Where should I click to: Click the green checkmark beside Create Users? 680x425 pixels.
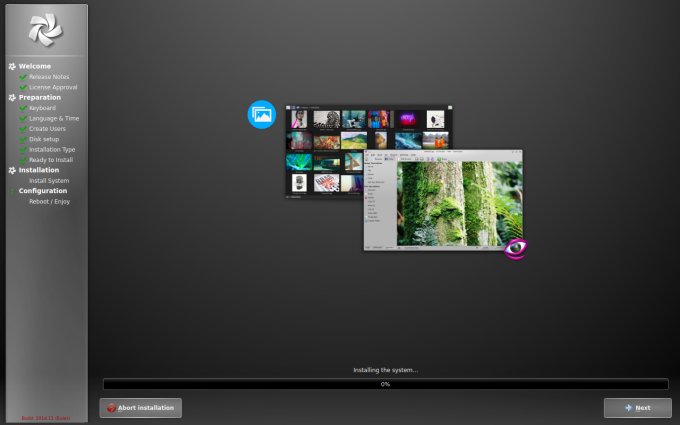coord(23,129)
